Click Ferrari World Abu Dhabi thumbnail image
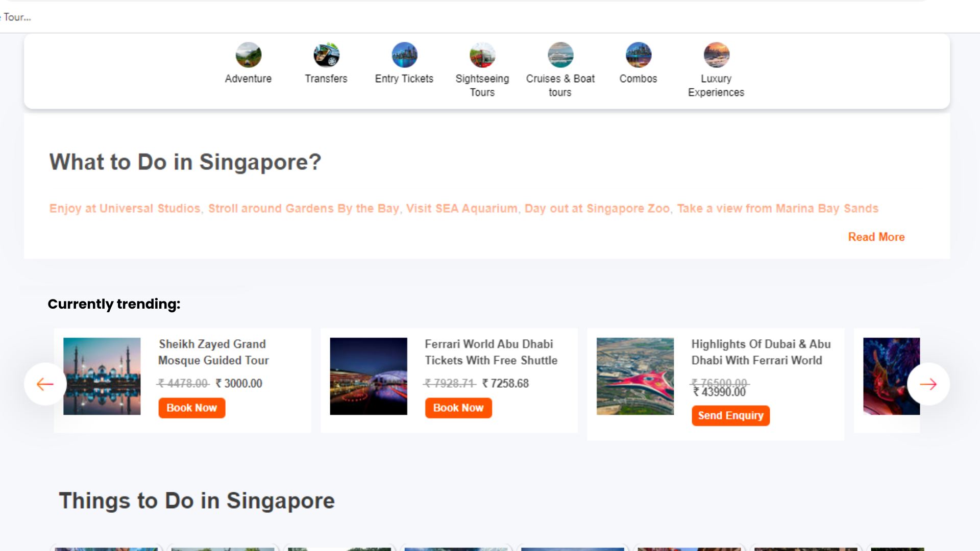The image size is (980, 551). [369, 376]
